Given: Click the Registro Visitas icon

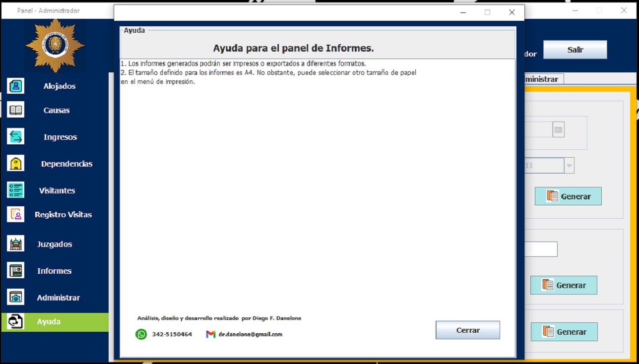Looking at the screenshot, I should [16, 214].
